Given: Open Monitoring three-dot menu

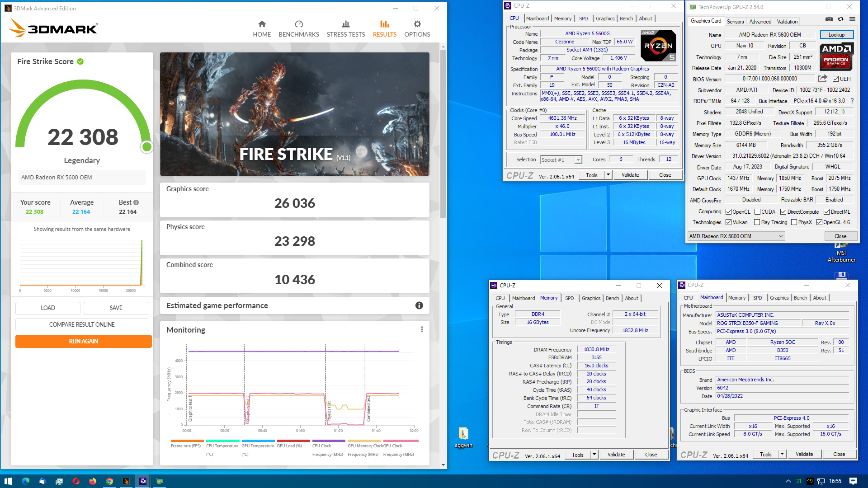Looking at the screenshot, I should (422, 329).
